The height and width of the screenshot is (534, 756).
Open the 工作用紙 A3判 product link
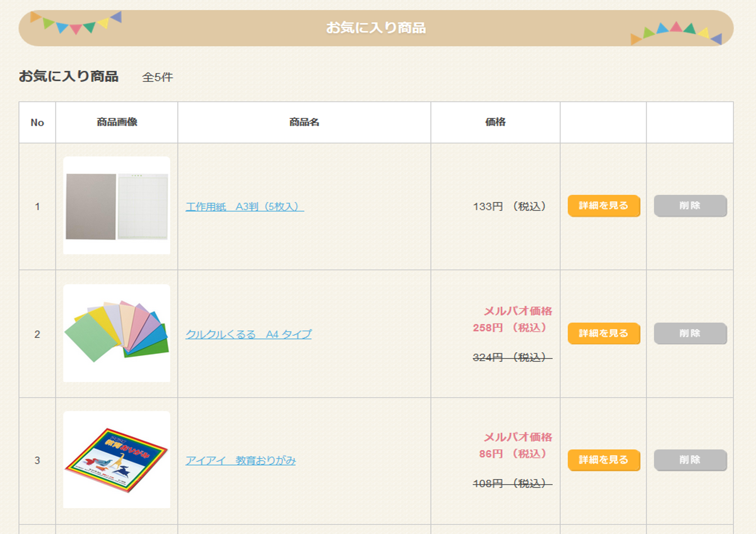pos(244,207)
